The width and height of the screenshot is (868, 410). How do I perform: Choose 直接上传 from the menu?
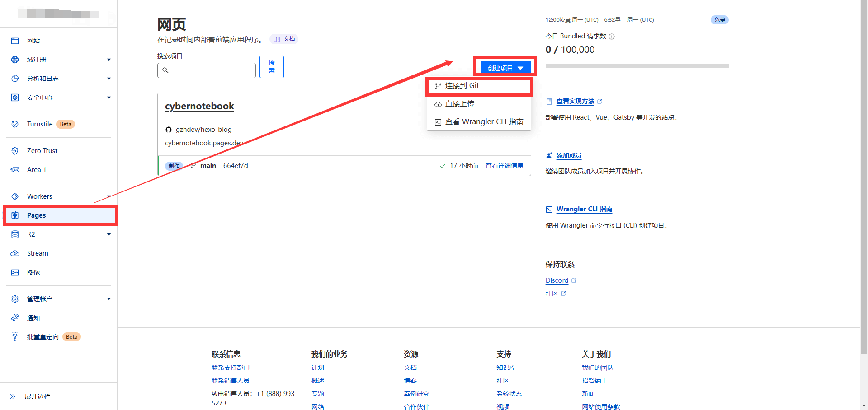pos(479,104)
